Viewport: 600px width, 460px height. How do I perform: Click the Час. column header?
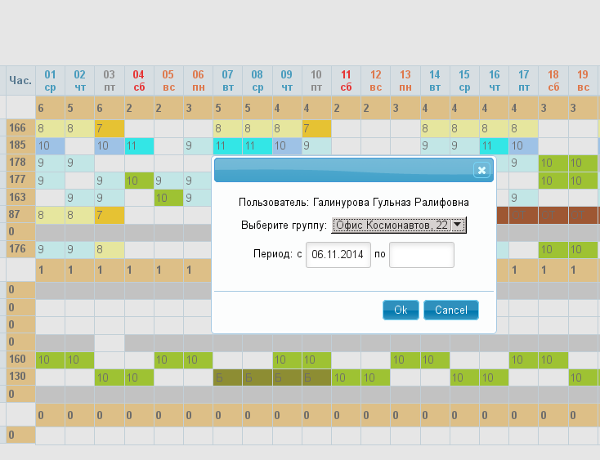(19, 80)
